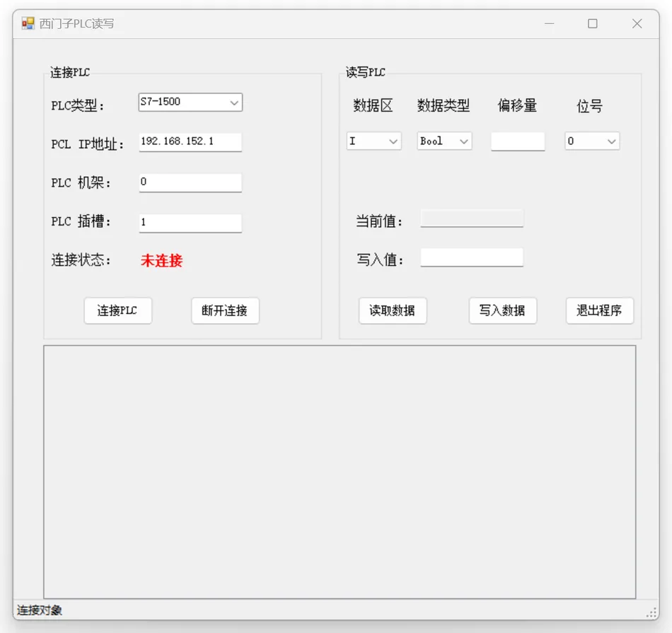Click the 连接对象 status bar label
The width and height of the screenshot is (672, 633).
(x=40, y=610)
